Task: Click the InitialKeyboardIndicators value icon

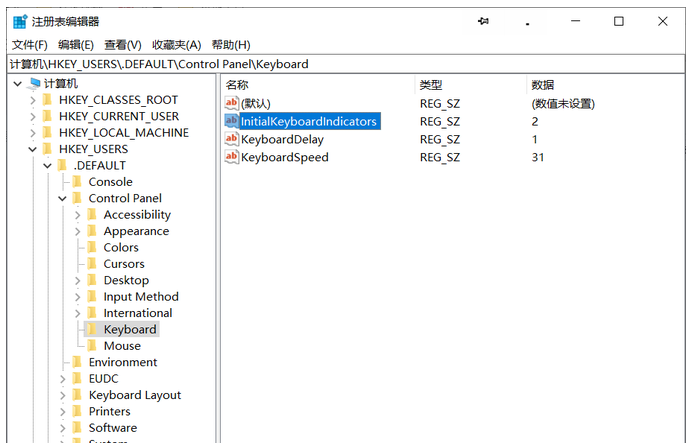Action: click(232, 122)
